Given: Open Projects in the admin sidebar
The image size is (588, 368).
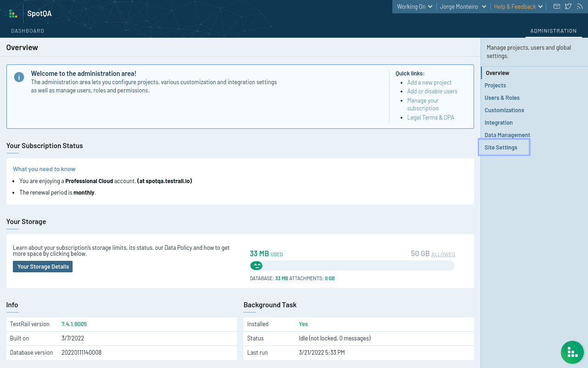Looking at the screenshot, I should coord(495,86).
